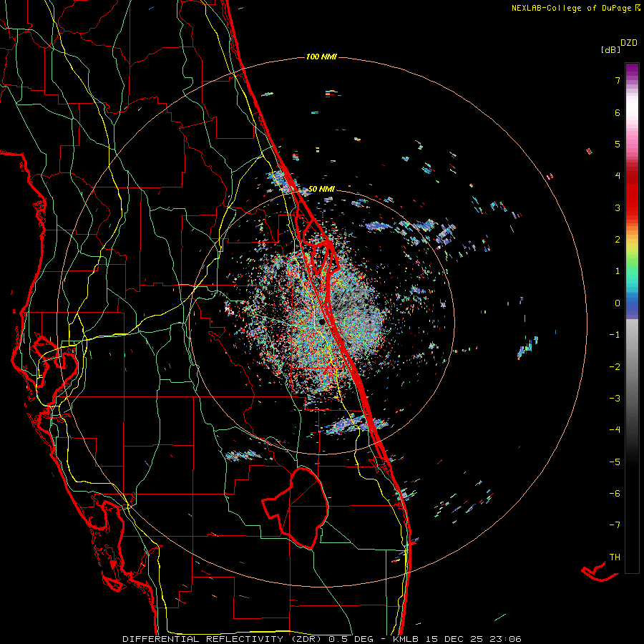
Task: Click the DZD product label above the scale
Action: click(x=629, y=43)
